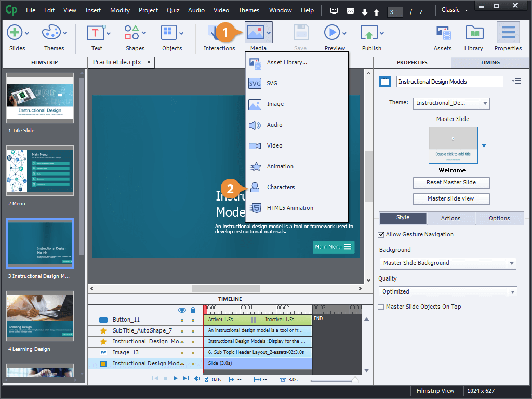Image resolution: width=532 pixels, height=399 pixels.
Task: Open the Library panel icon
Action: (x=473, y=34)
